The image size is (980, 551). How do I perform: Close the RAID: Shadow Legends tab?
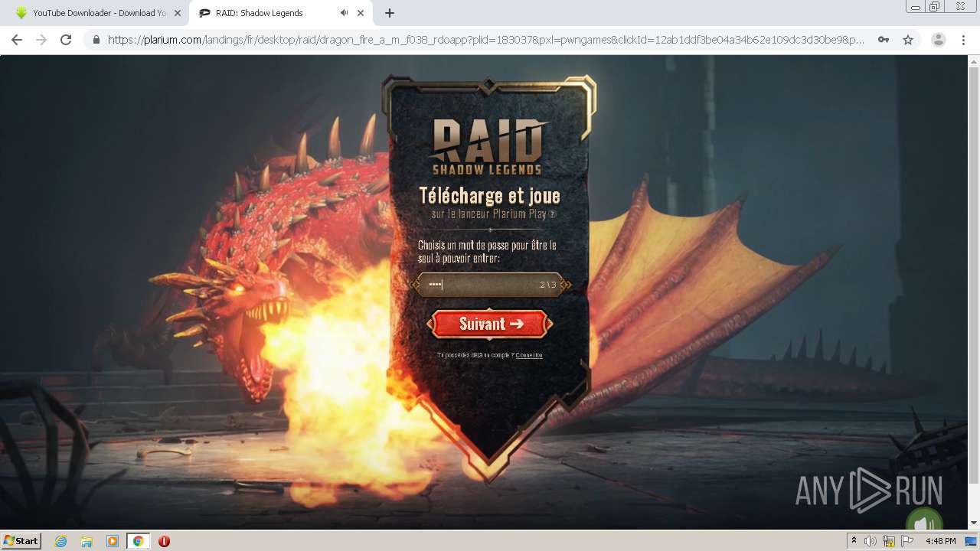tap(361, 13)
